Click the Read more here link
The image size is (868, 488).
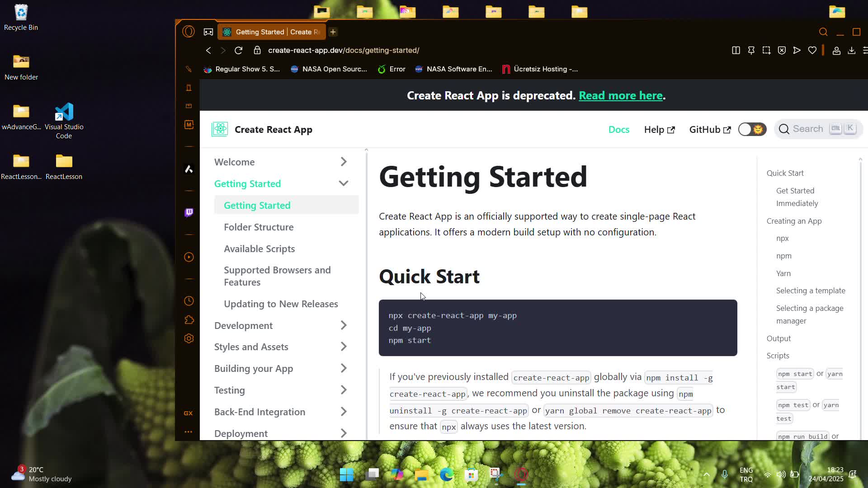[621, 95]
